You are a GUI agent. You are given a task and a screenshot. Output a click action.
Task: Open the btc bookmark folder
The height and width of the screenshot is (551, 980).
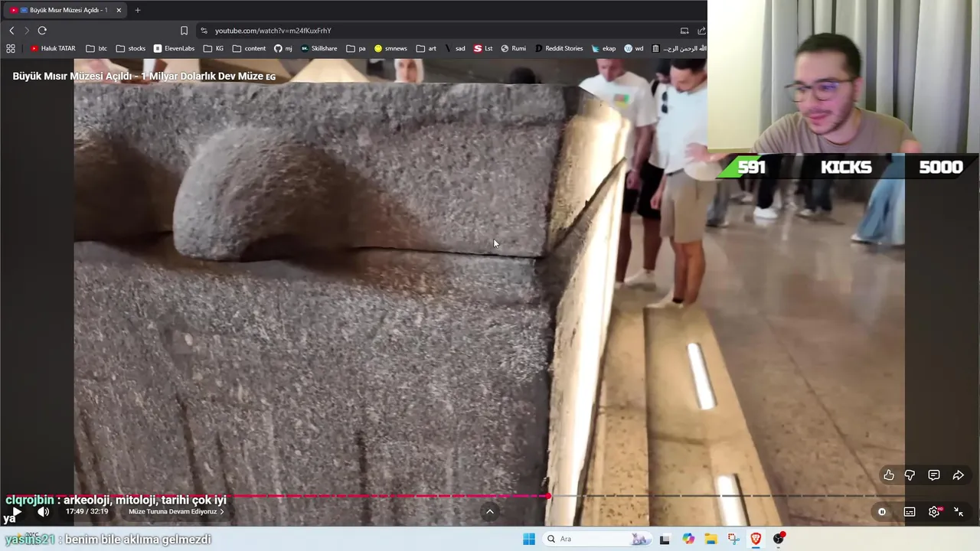(x=96, y=48)
